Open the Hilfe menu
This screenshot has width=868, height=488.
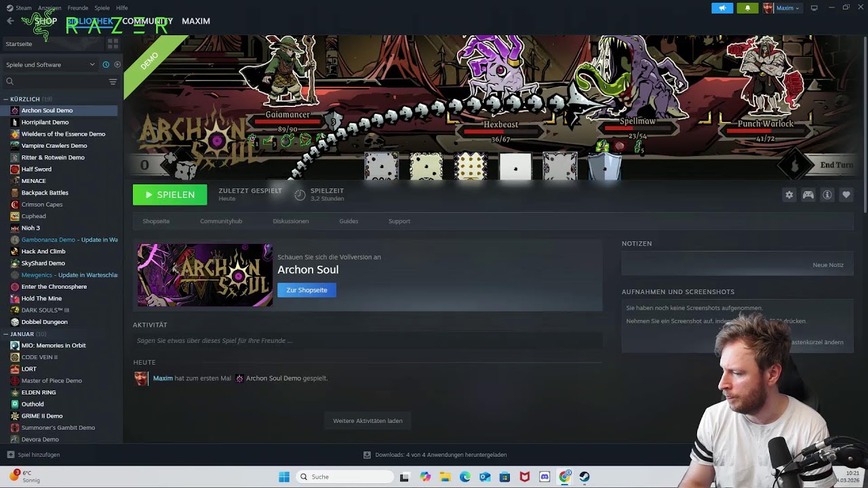tap(122, 8)
